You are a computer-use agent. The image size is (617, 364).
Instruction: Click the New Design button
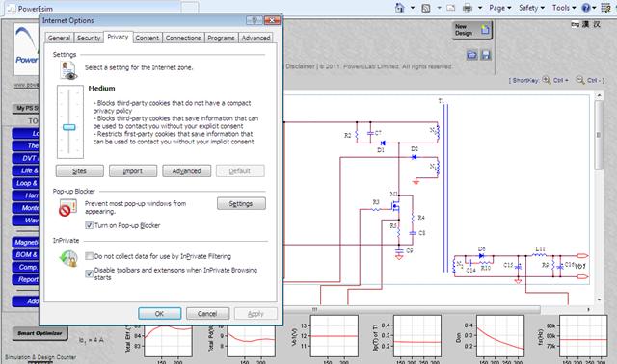[x=471, y=30]
